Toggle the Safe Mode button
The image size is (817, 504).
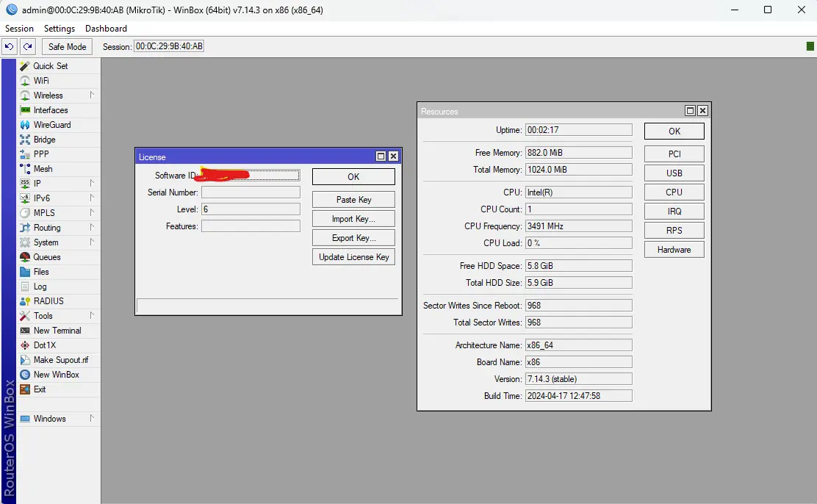(x=67, y=46)
